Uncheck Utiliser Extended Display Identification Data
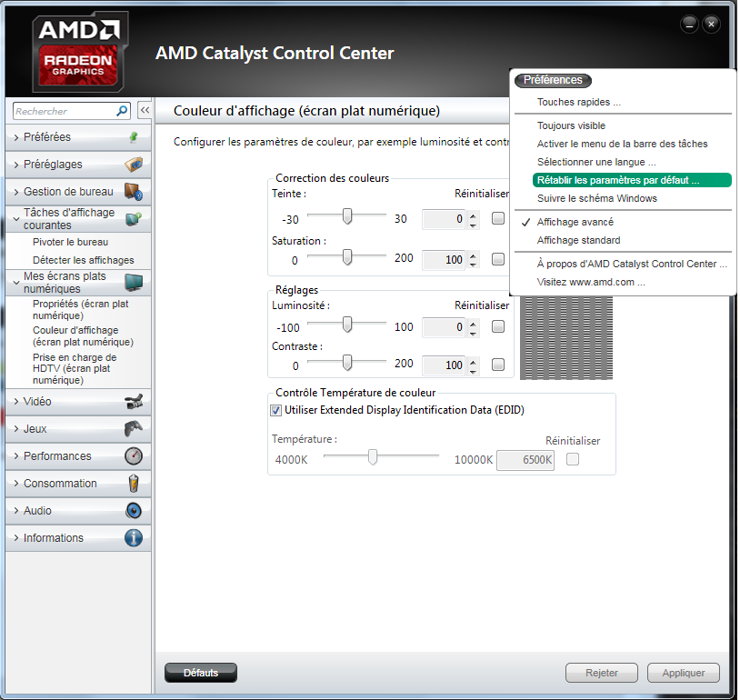The height and width of the screenshot is (700, 740). click(275, 410)
